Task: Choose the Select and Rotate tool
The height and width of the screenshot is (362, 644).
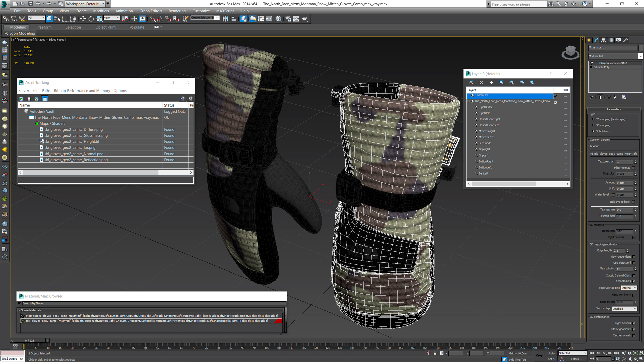Action: point(91,19)
